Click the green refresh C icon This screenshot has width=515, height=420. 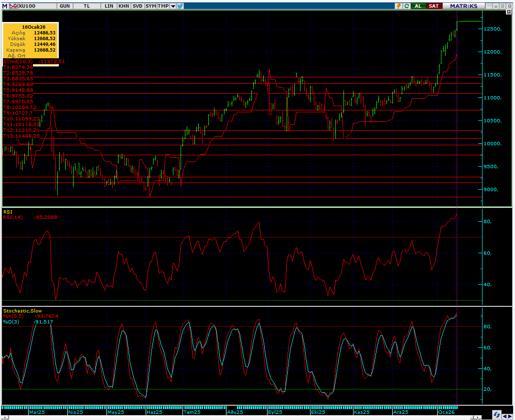pyautogui.click(x=407, y=6)
